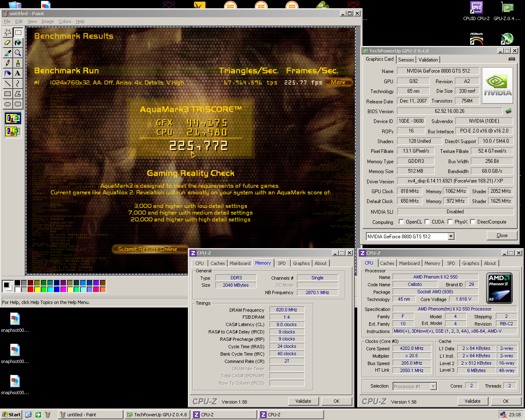Click the Core Speed value 4202.8 MHz
Viewport: 525px width, 420px height.
pyautogui.click(x=411, y=349)
